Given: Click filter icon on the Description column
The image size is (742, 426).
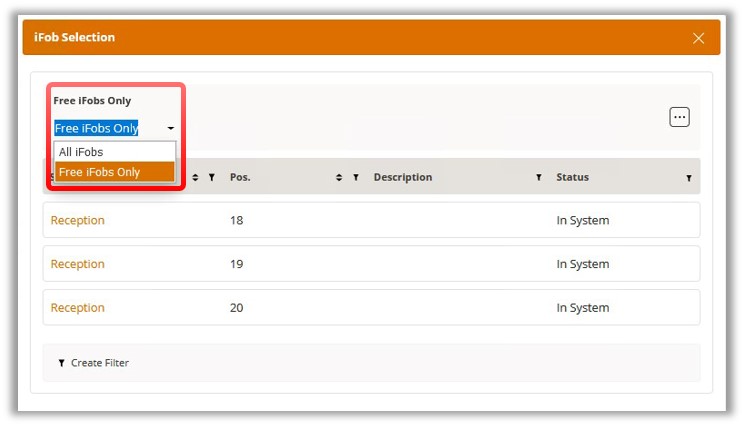Looking at the screenshot, I should point(539,177).
